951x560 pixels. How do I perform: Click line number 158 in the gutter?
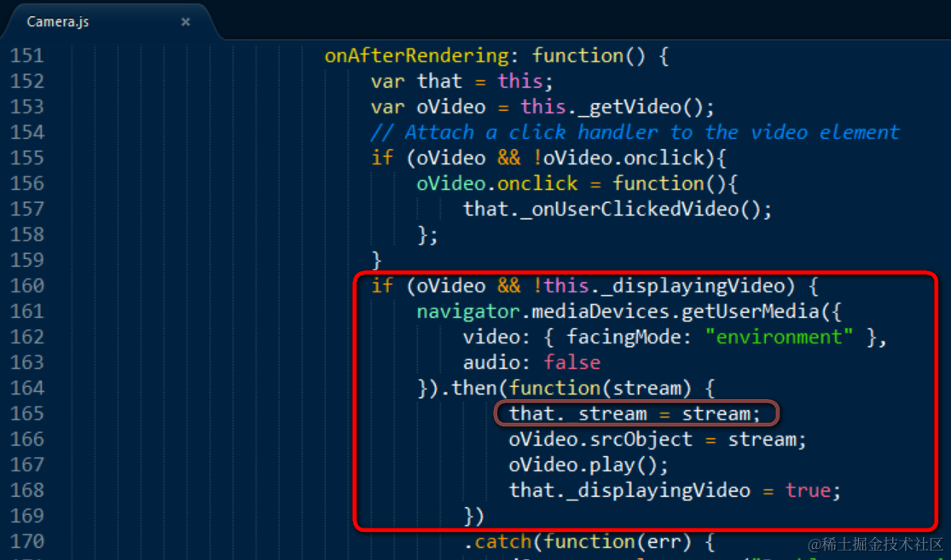click(27, 234)
